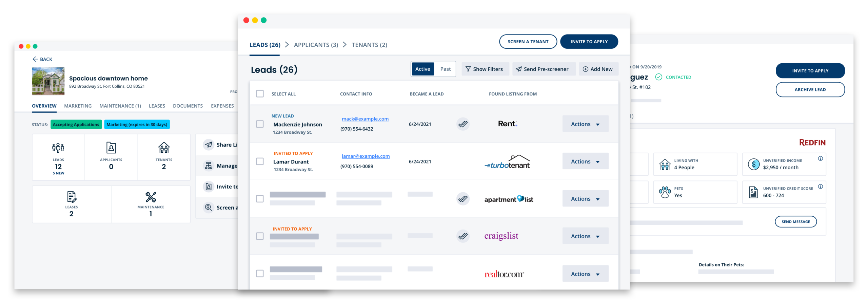Check the Select All checkbox
868x304 pixels.
click(260, 94)
